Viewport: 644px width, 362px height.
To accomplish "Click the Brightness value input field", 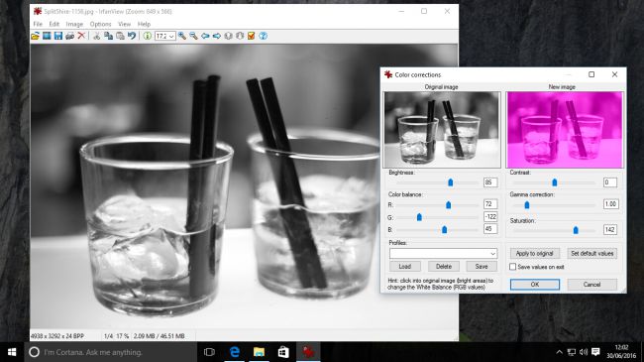I will 490,182.
